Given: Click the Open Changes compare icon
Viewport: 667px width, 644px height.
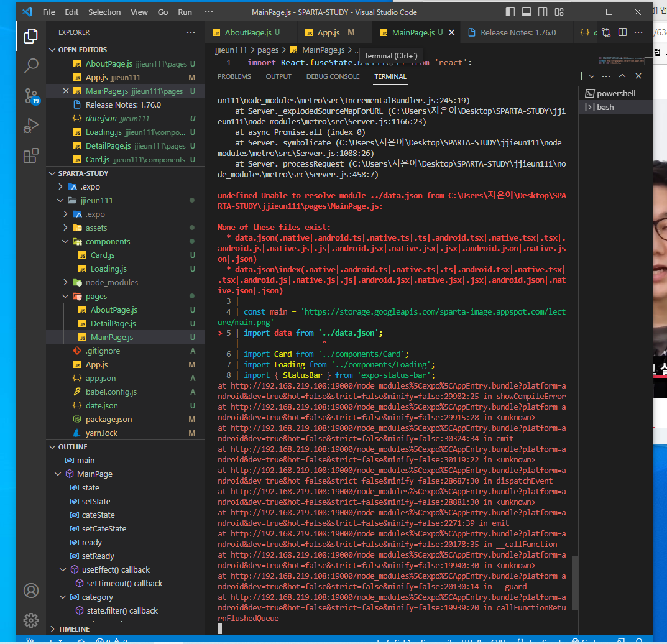Looking at the screenshot, I should coord(606,32).
